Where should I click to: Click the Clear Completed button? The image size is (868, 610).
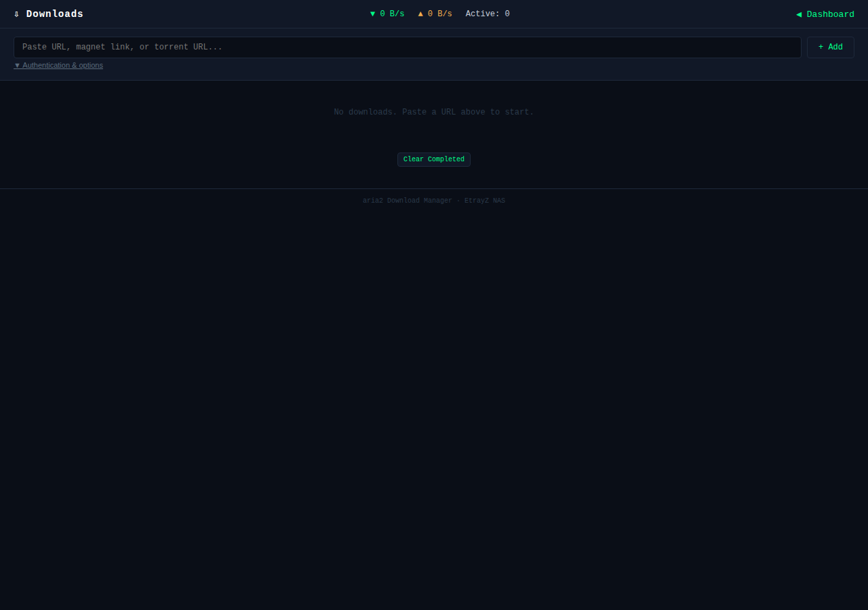tap(433, 159)
